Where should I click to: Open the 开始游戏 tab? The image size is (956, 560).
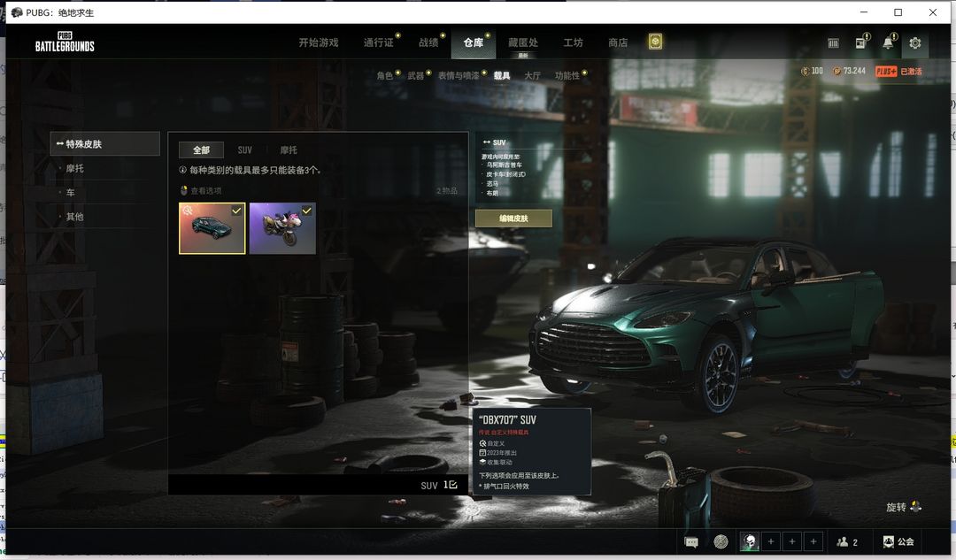pyautogui.click(x=319, y=42)
